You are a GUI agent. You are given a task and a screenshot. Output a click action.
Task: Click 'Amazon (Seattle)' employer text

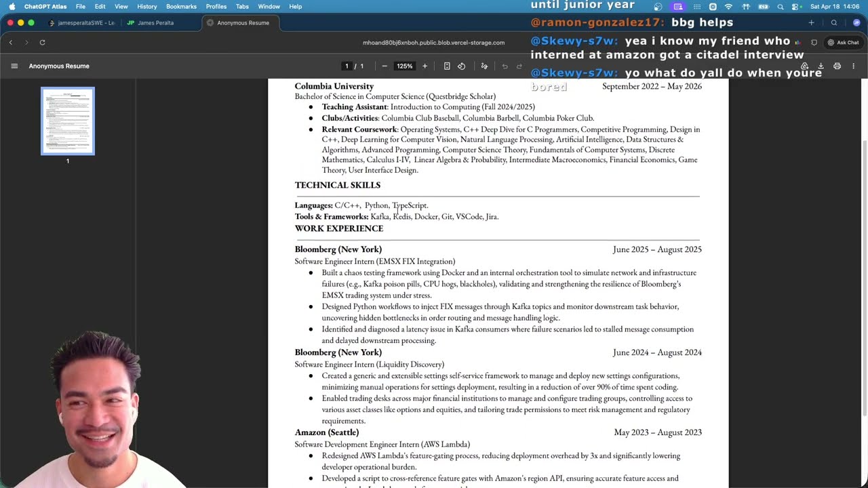[x=327, y=432]
